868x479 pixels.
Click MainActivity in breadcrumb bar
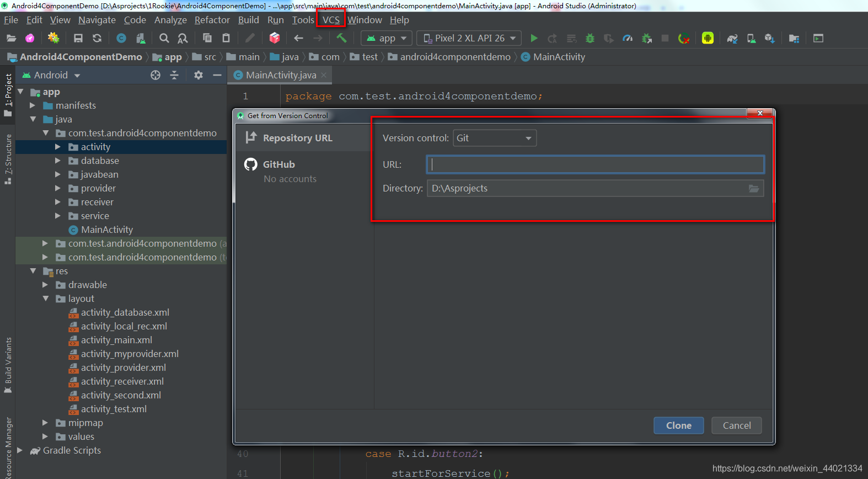click(553, 57)
